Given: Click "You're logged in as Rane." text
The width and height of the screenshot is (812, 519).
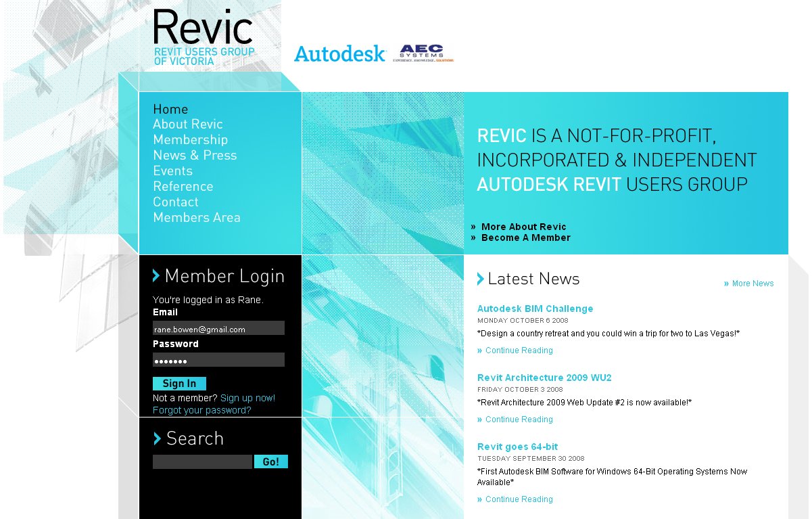Looking at the screenshot, I should 208,300.
